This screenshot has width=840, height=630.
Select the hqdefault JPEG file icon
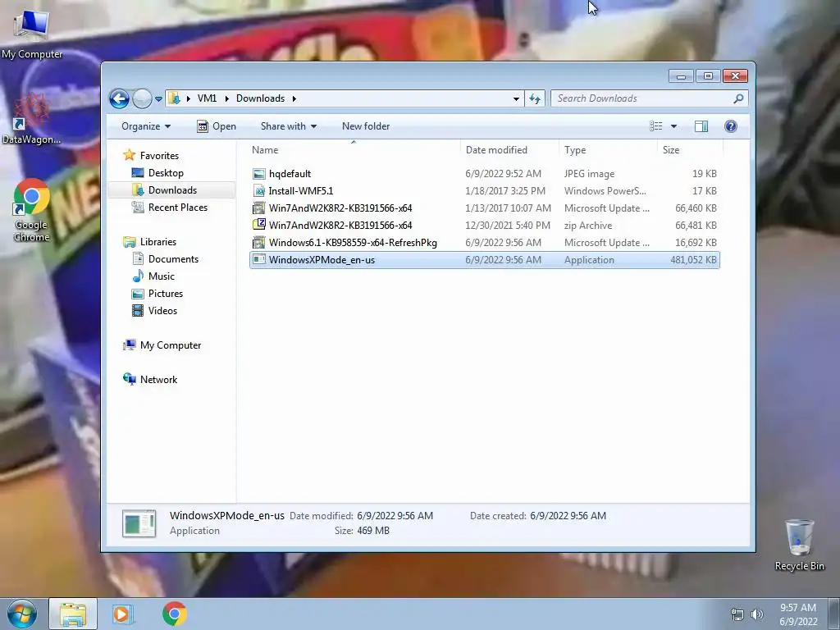pos(259,174)
